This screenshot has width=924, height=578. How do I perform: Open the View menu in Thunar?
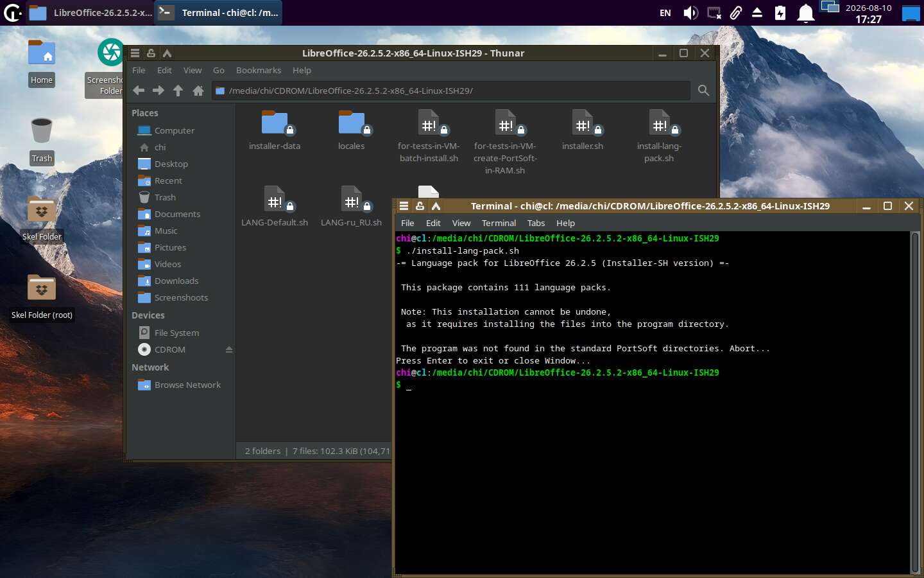click(x=193, y=70)
